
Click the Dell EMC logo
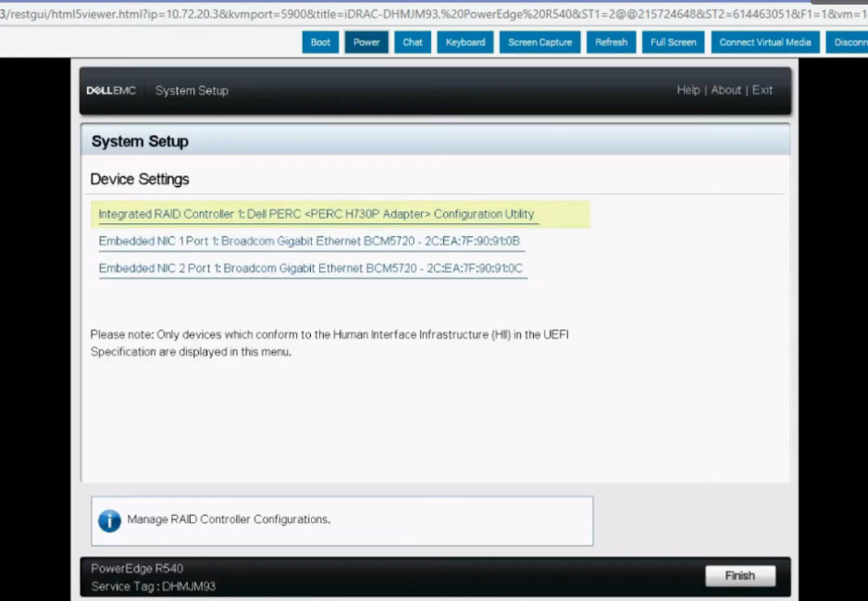(111, 90)
